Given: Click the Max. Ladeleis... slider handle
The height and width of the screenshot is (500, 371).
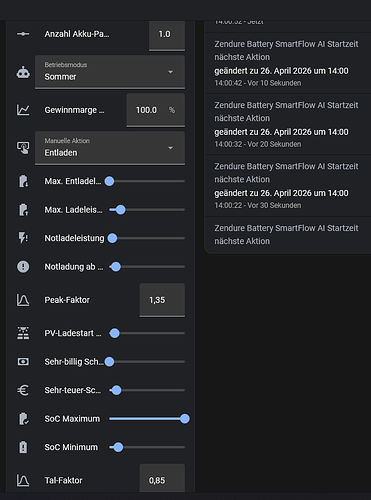Looking at the screenshot, I should 120,210.
